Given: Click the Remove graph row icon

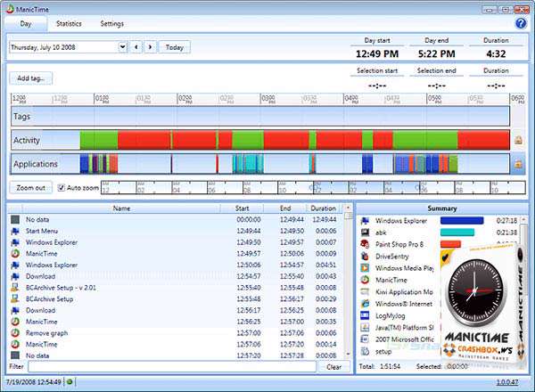Looking at the screenshot, I should point(15,333).
